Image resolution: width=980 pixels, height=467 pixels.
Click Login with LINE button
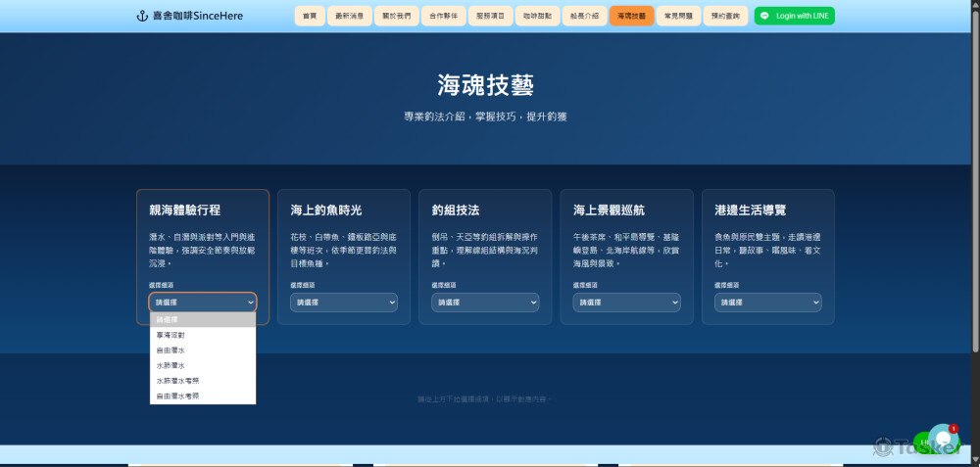[x=795, y=16]
